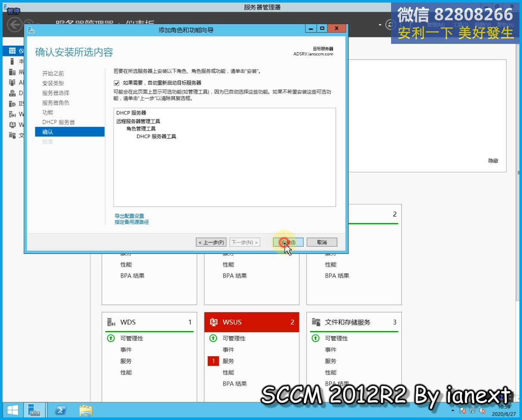Open the DNS role icon in sidebar
The image size is (522, 420).
tap(12, 93)
